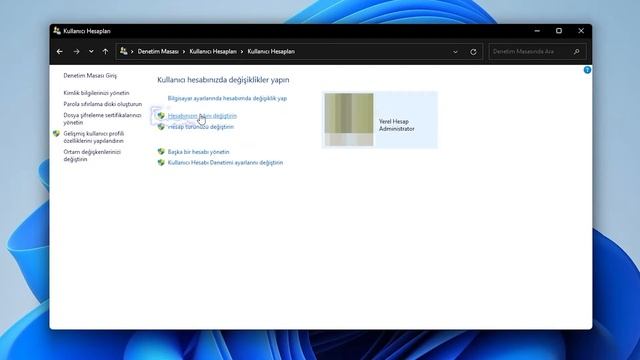The image size is (640, 360).
Task: Expand chevron after 'Denetim Masası' breadcrumb
Action: click(184, 51)
